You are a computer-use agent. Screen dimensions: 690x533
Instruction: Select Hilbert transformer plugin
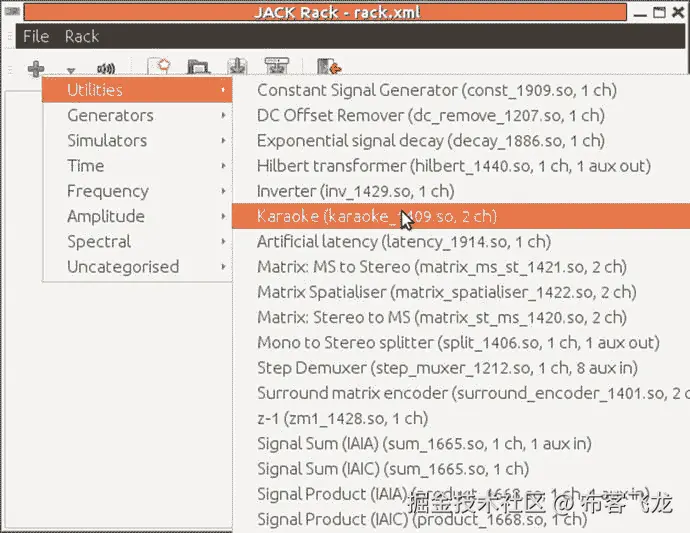point(461,166)
